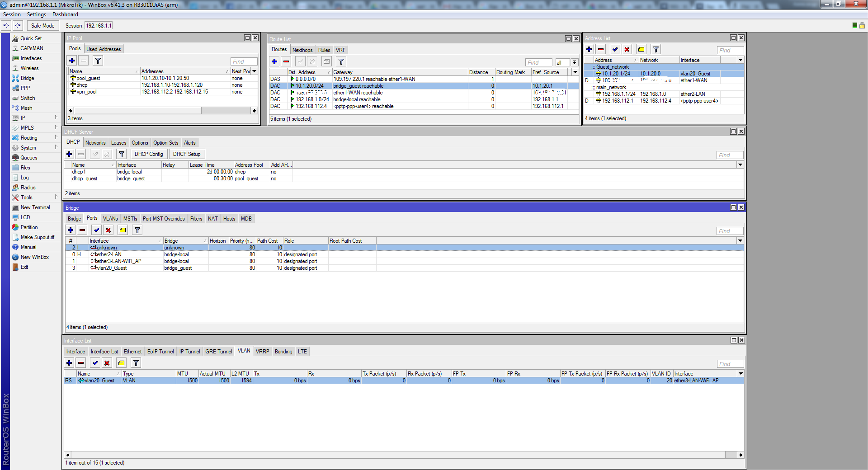Select the pool_guest row in IP Pool
The image size is (868, 470).
[x=163, y=78]
